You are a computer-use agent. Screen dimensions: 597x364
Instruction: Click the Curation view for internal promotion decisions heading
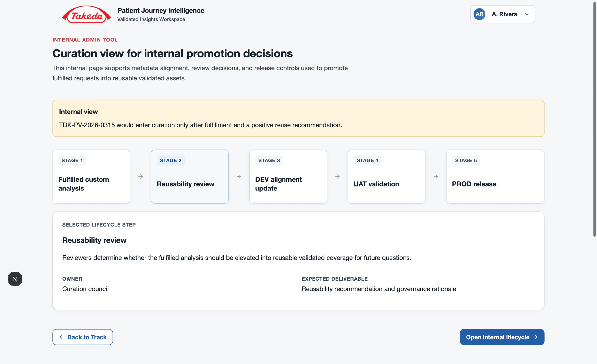[173, 53]
